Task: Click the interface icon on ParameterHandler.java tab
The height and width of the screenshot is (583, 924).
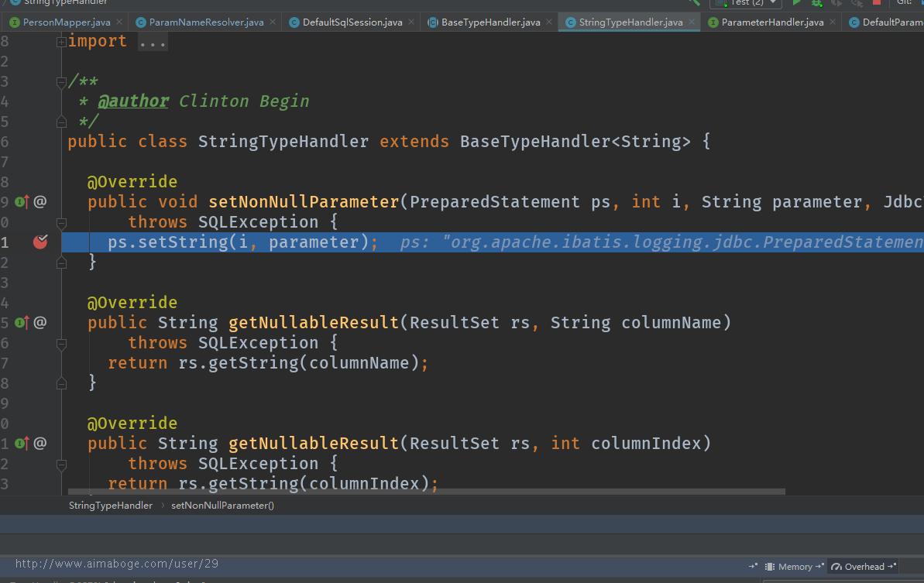Action: pos(713,22)
